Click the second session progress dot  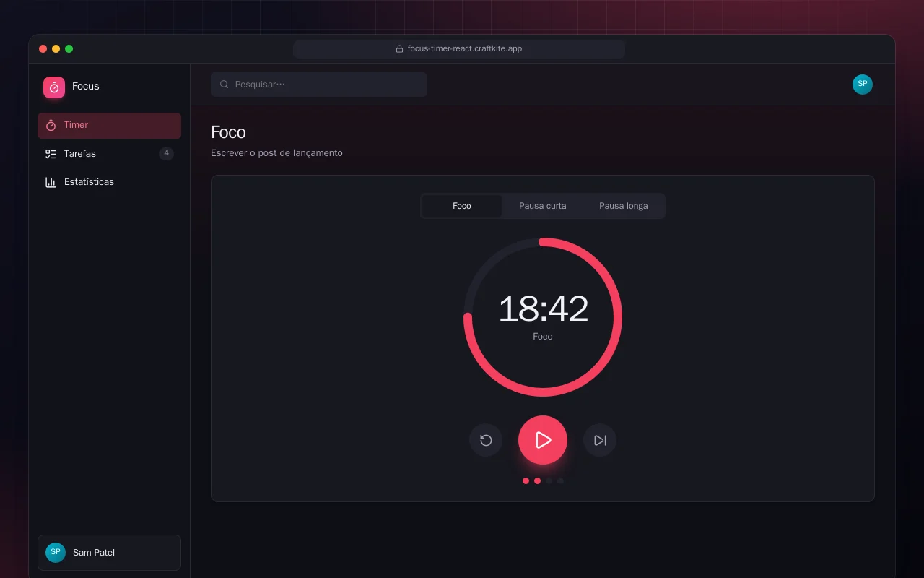tap(537, 480)
